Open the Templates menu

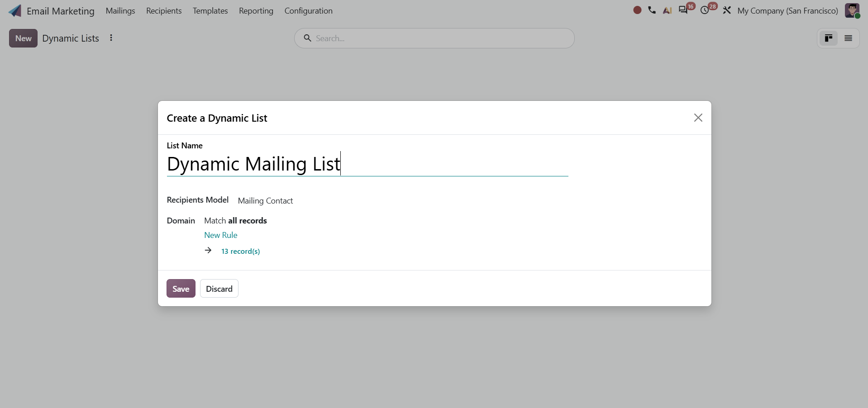210,11
